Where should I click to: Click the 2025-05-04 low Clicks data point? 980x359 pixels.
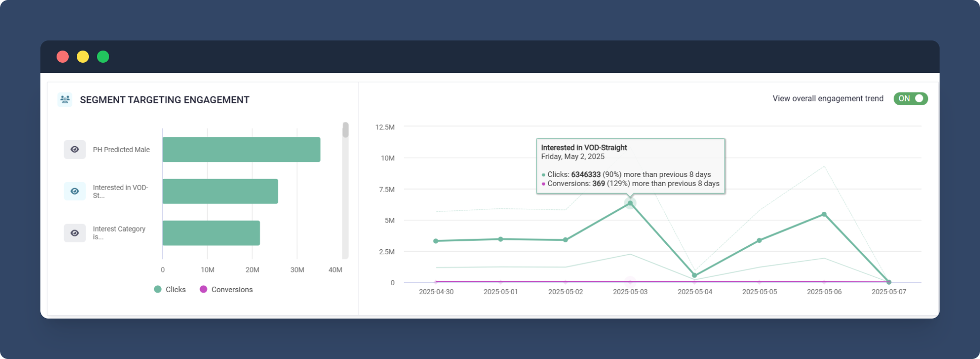(695, 276)
